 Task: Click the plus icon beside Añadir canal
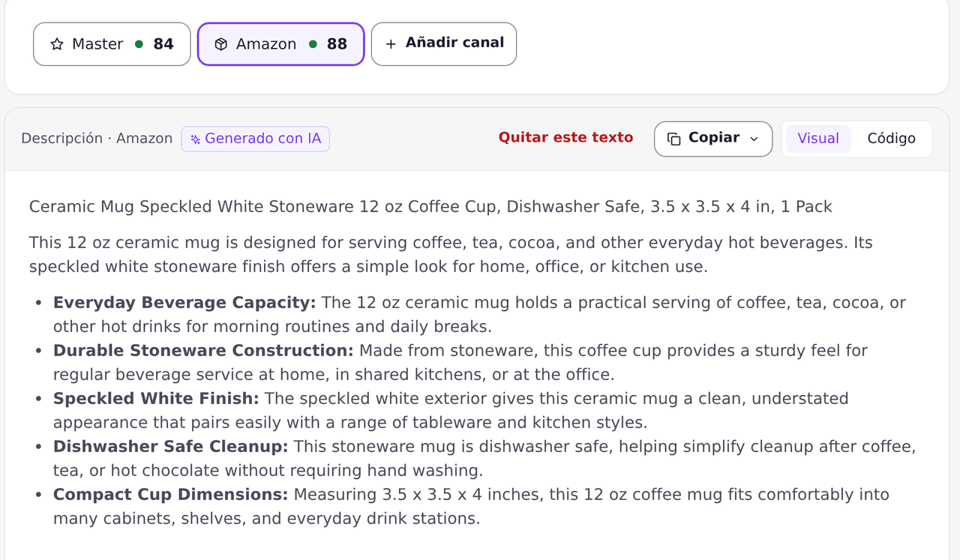click(391, 44)
